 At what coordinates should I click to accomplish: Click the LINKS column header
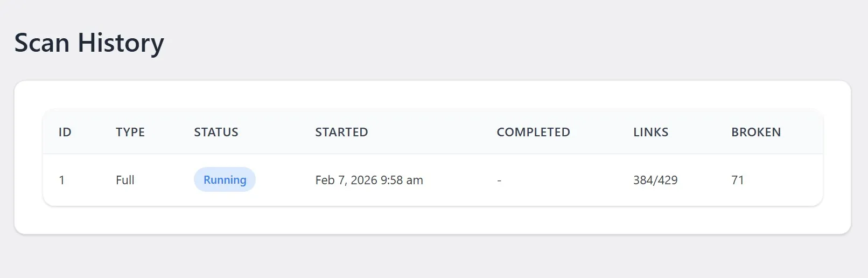pyautogui.click(x=650, y=132)
